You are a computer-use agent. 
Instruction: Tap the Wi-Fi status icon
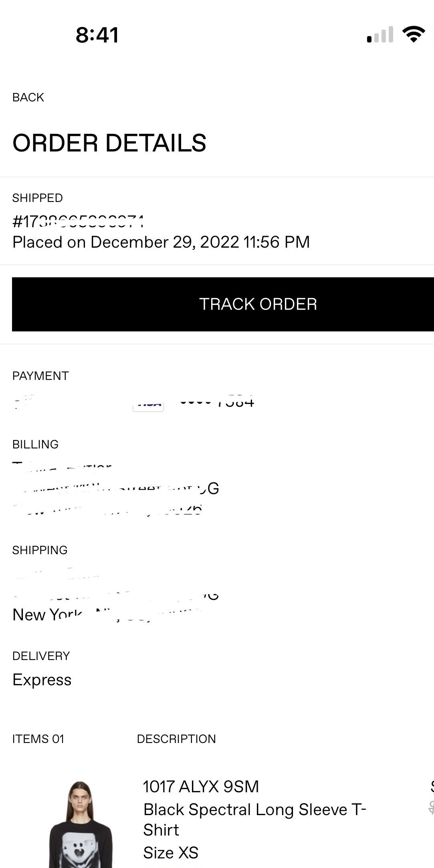click(x=414, y=34)
